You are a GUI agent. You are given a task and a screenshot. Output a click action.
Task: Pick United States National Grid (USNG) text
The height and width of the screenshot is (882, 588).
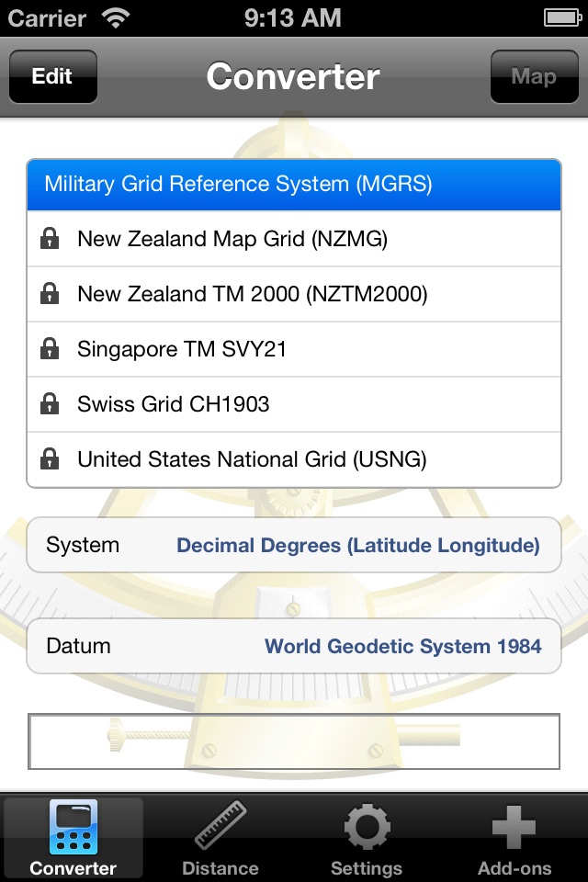coord(252,459)
